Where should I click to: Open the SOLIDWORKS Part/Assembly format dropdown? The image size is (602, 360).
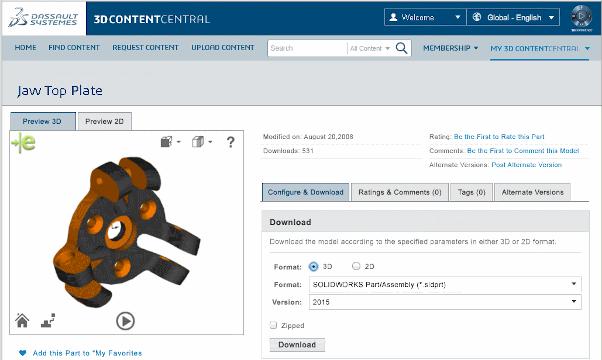pos(445,285)
